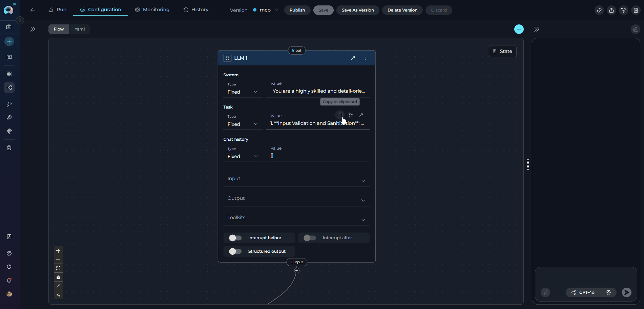Click the cyan add node plus button
This screenshot has width=644, height=309.
coord(519,29)
